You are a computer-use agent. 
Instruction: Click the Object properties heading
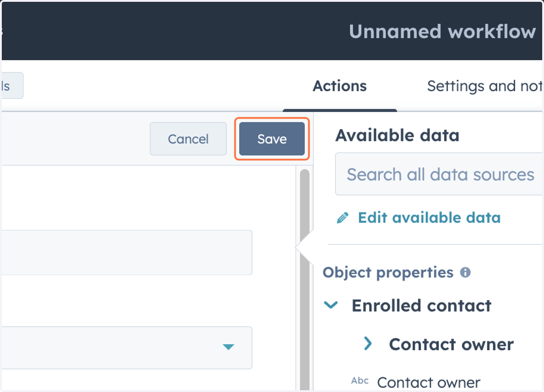tap(388, 272)
